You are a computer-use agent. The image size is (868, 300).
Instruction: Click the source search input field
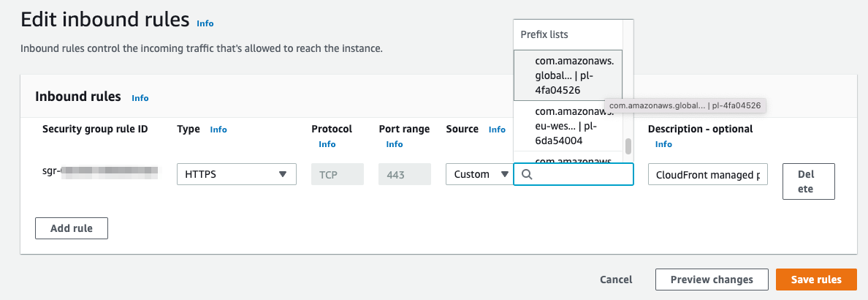[574, 175]
